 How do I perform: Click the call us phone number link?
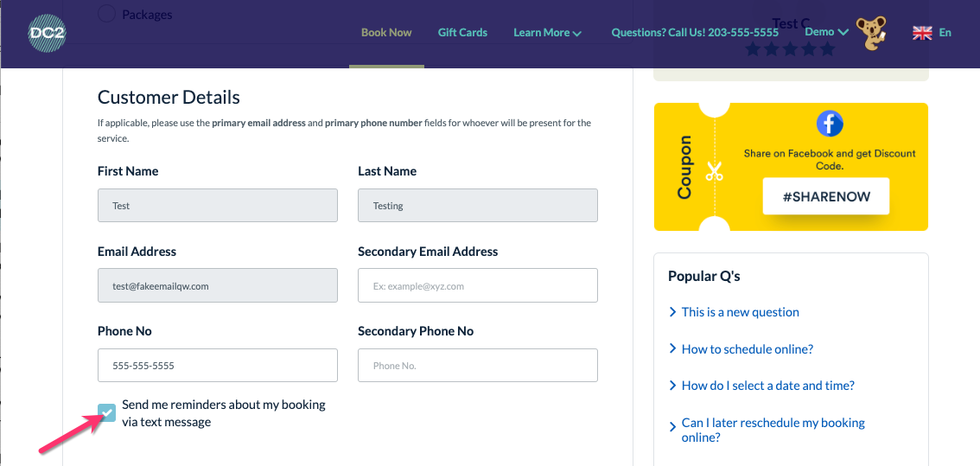tap(695, 33)
